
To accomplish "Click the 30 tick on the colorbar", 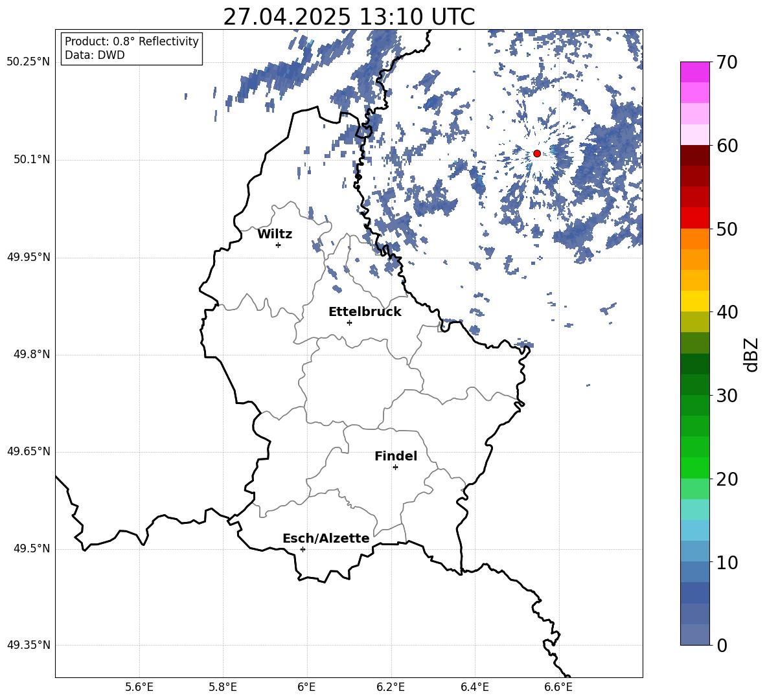I will pos(727,396).
